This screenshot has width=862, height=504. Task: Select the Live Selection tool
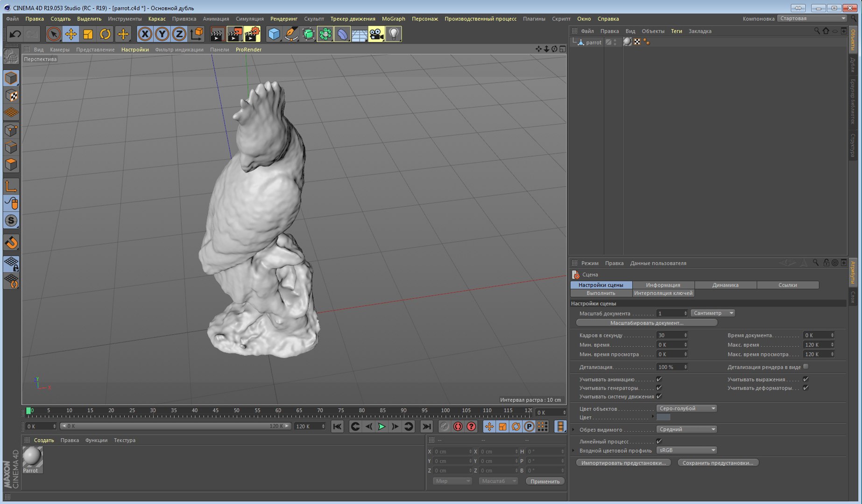(x=53, y=34)
